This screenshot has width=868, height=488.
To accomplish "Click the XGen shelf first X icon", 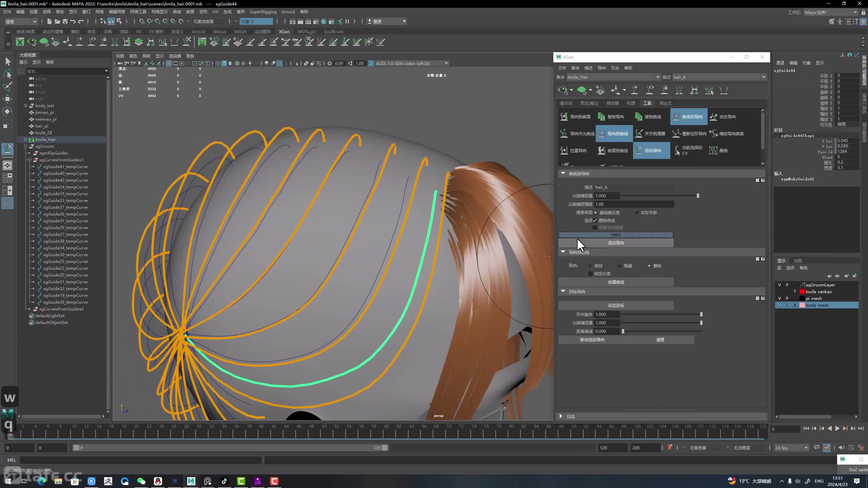I will pos(20,42).
